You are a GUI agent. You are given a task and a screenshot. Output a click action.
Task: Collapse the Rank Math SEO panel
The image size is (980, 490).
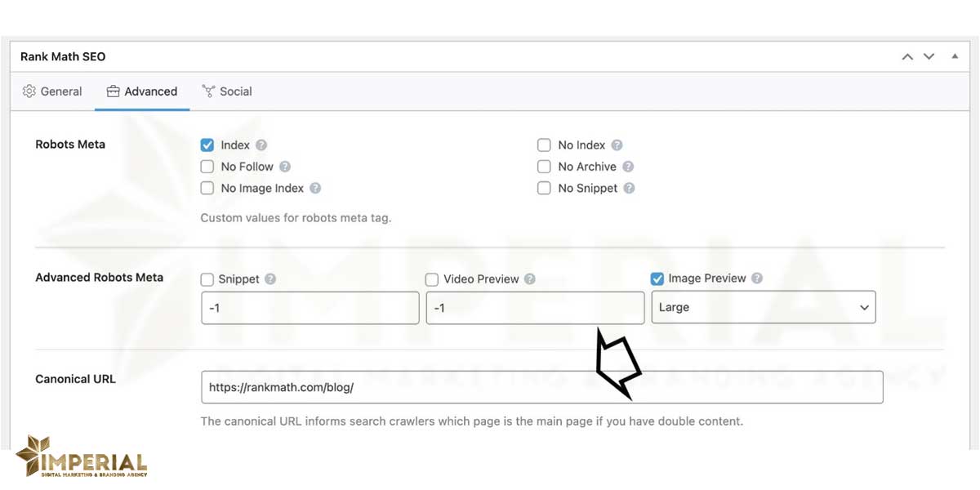pyautogui.click(x=955, y=56)
